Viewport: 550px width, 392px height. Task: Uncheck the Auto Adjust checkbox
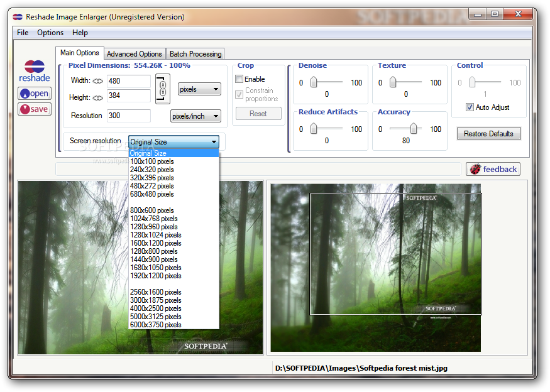pyautogui.click(x=470, y=107)
